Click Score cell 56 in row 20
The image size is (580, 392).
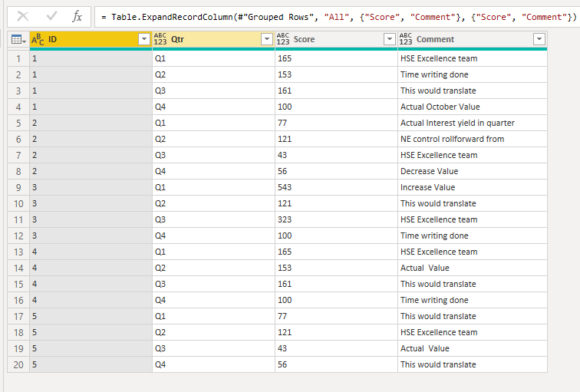coord(336,364)
